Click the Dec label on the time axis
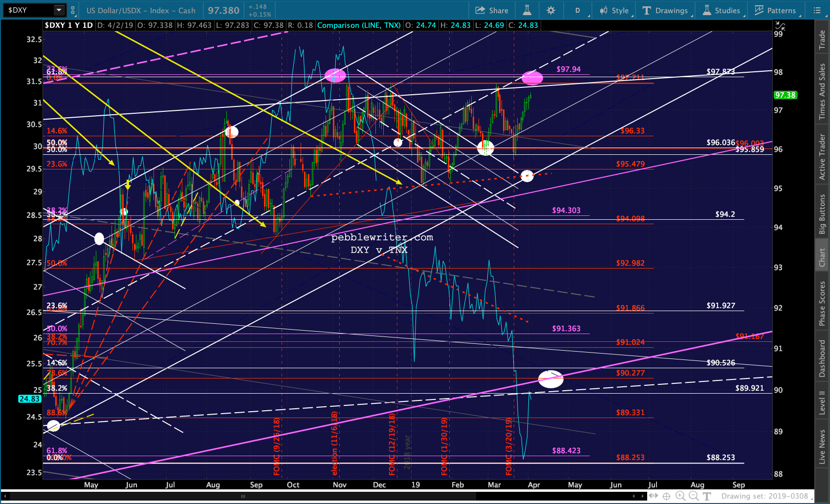 (379, 485)
